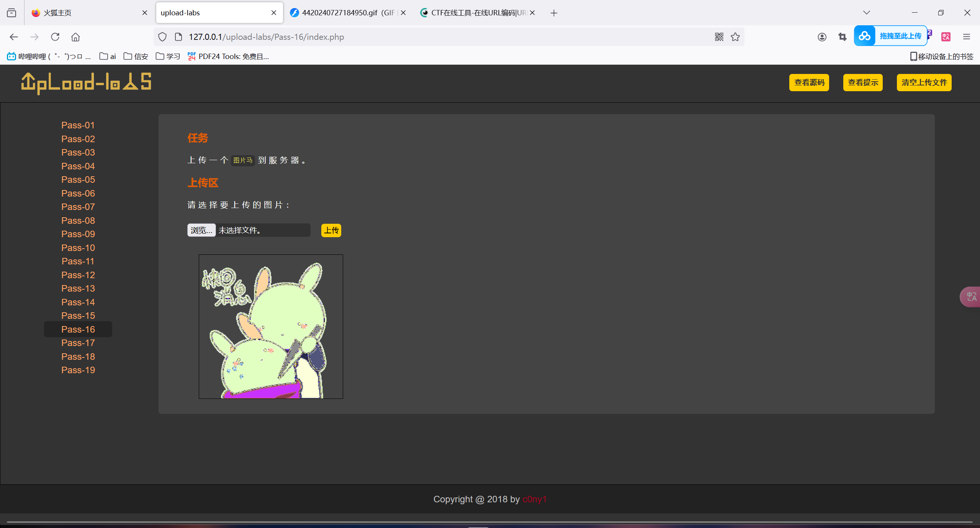Click the 查看源码 button
The width and height of the screenshot is (980, 528).
click(x=809, y=82)
